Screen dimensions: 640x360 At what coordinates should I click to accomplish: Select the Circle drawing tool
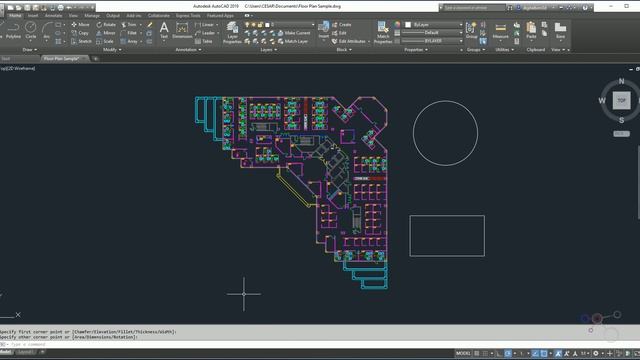pos(31,30)
